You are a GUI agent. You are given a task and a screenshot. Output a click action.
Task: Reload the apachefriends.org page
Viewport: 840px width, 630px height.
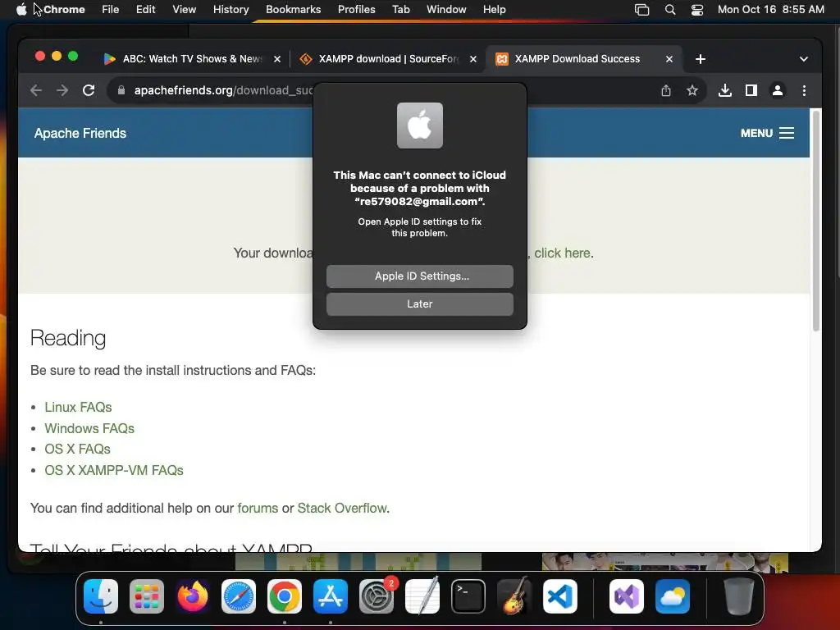pos(89,90)
